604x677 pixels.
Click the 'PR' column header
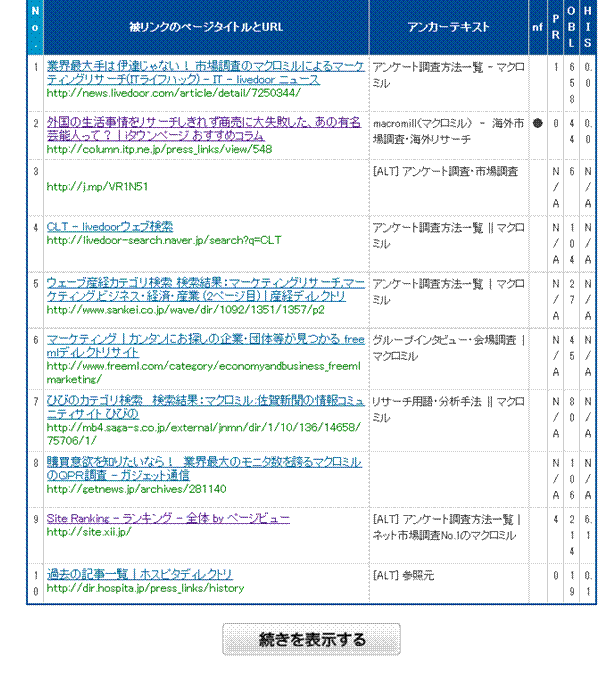pos(556,27)
